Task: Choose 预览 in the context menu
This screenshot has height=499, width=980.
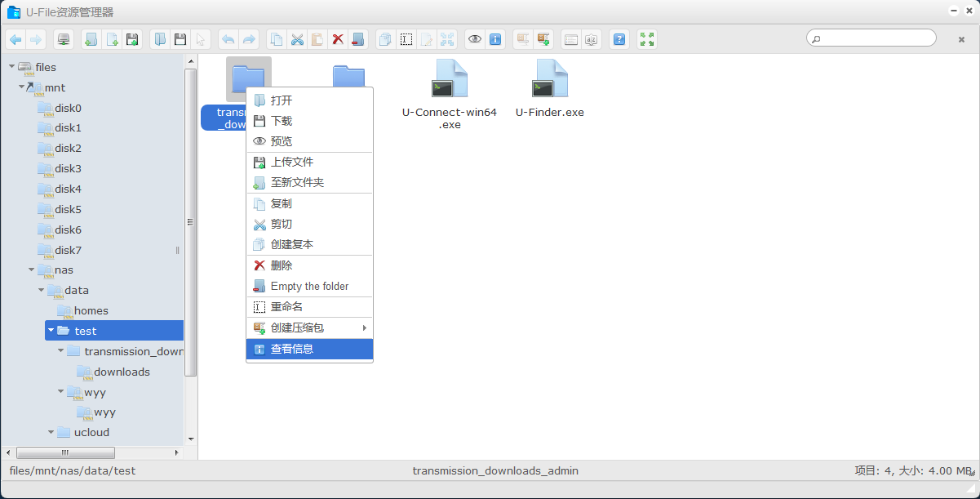Action: pyautogui.click(x=309, y=141)
